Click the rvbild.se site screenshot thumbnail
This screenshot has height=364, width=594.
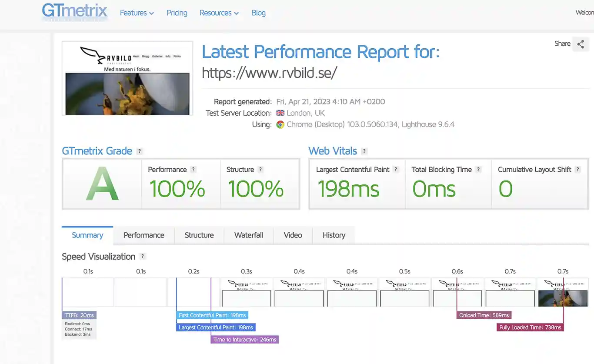pos(127,78)
